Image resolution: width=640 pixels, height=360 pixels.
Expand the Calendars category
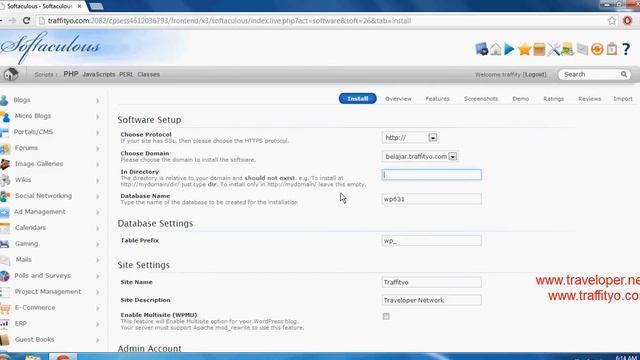[x=98, y=228]
